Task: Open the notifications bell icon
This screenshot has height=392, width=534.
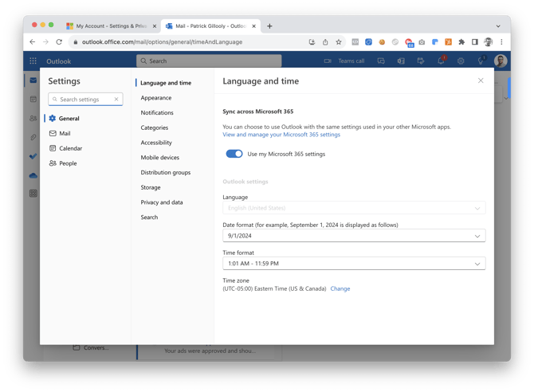Action: [440, 61]
